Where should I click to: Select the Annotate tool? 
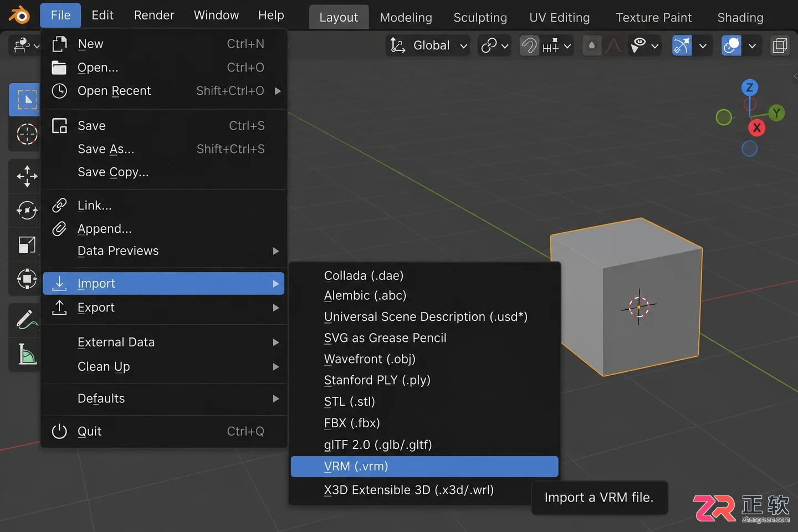[27, 320]
